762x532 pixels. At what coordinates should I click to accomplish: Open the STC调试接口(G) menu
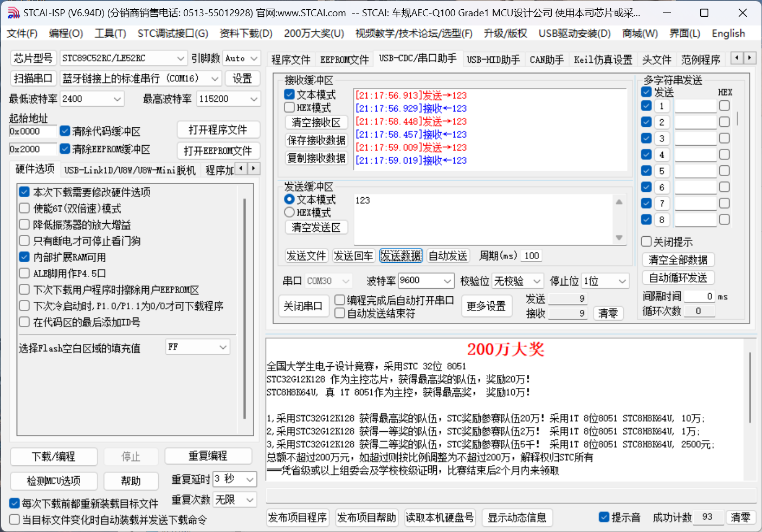coord(173,34)
